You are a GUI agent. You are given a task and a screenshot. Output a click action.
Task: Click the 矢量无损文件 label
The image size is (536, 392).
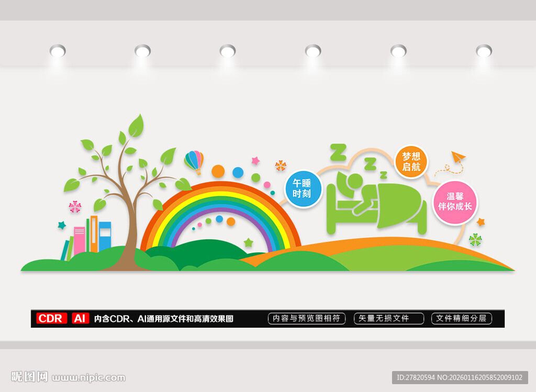(x=389, y=318)
